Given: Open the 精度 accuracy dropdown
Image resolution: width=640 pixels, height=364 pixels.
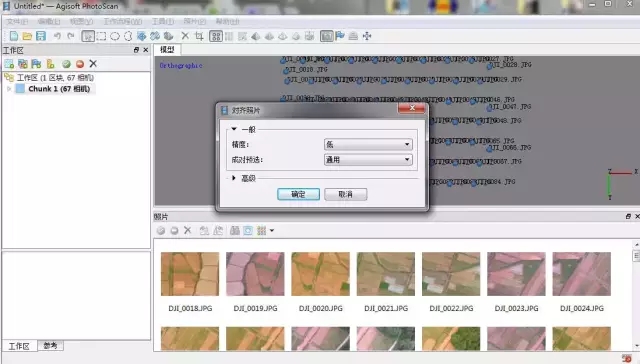Looking at the screenshot, I should point(368,144).
